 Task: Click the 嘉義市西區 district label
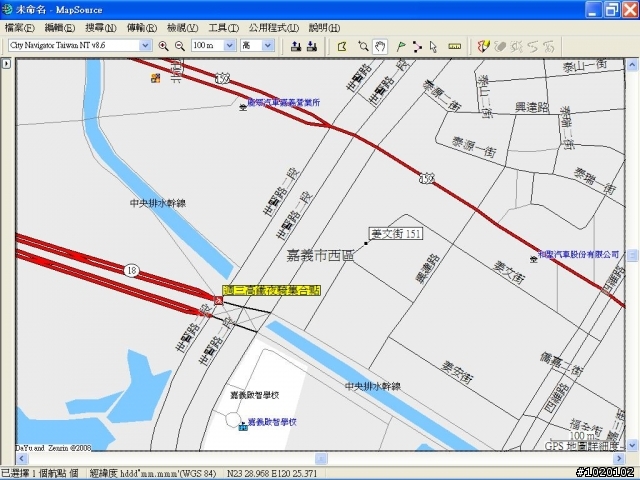pyautogui.click(x=320, y=256)
